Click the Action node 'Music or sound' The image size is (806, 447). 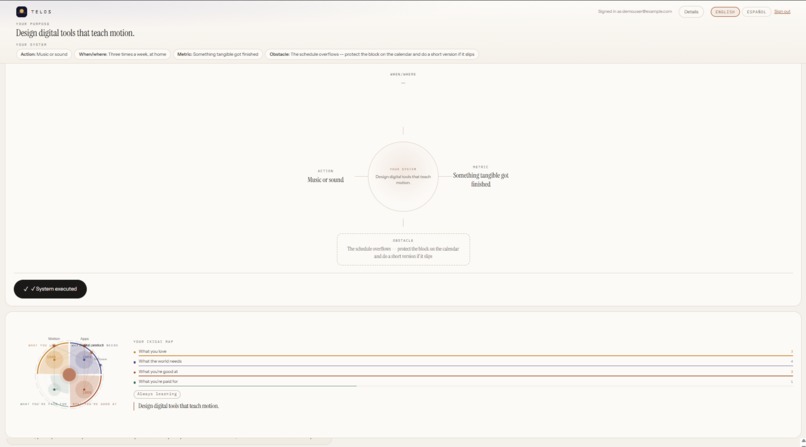coord(325,176)
